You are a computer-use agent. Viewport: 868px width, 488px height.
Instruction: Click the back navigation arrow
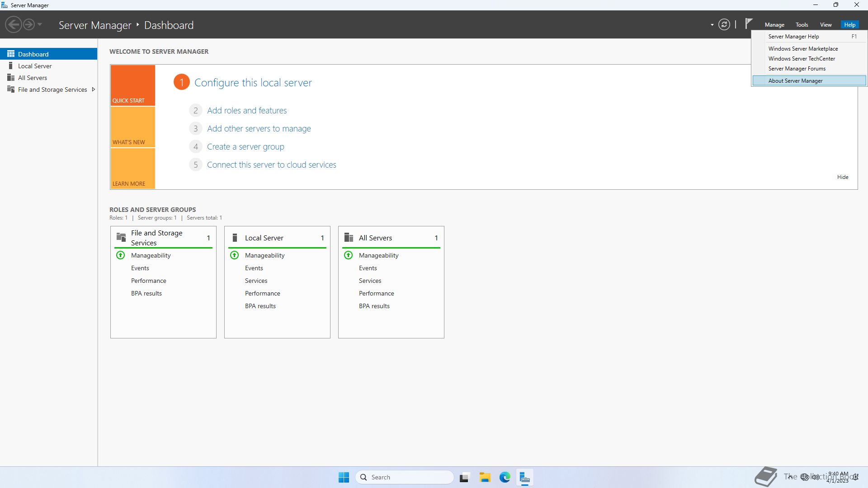coord(14,24)
